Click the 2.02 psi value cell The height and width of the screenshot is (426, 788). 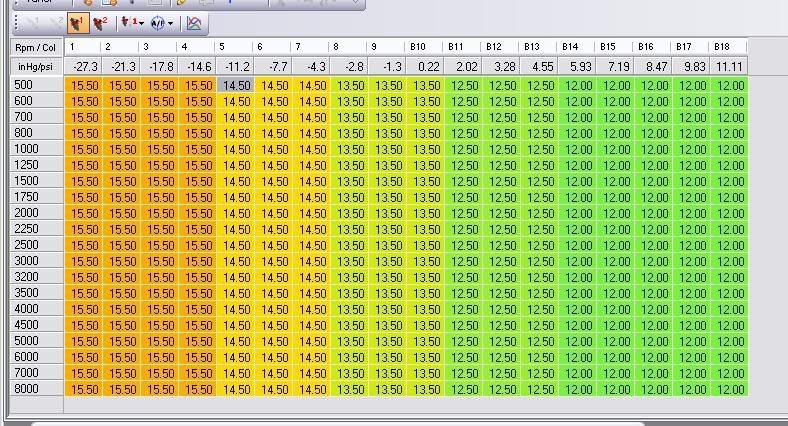[462, 66]
